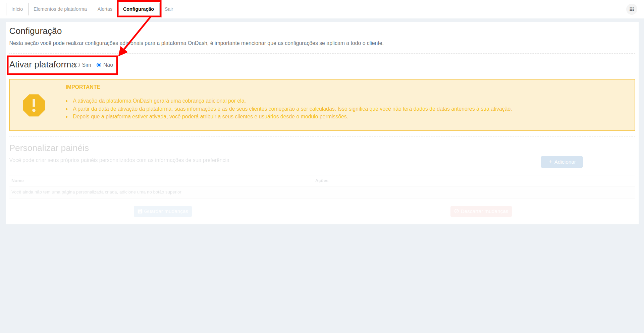
Task: Go to the Início tab
Action: tap(17, 9)
